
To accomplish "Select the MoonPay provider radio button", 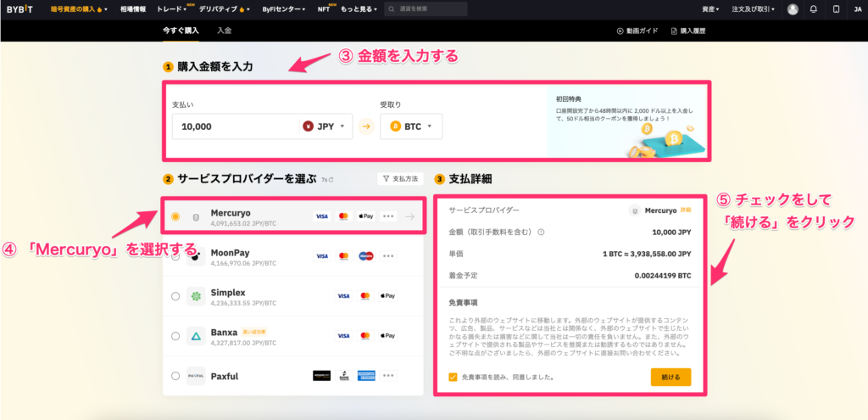I will tap(175, 255).
